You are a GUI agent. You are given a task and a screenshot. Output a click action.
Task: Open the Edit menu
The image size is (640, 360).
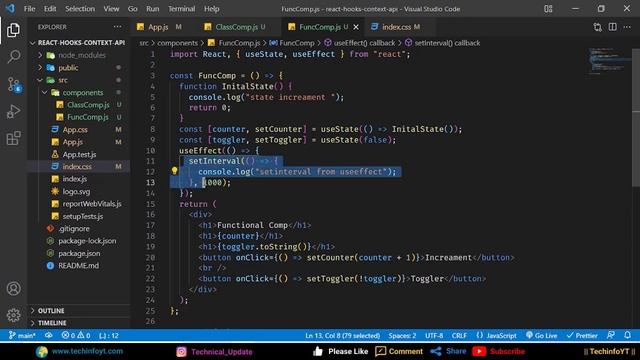[x=50, y=9]
